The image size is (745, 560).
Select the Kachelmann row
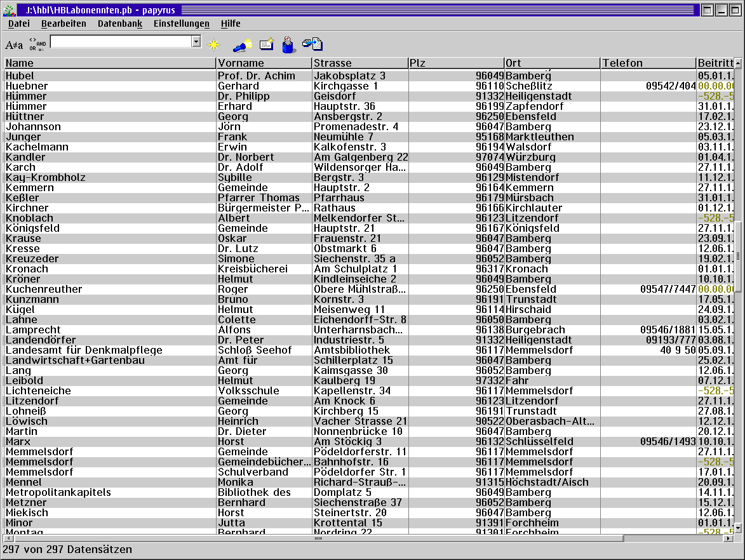[369, 147]
